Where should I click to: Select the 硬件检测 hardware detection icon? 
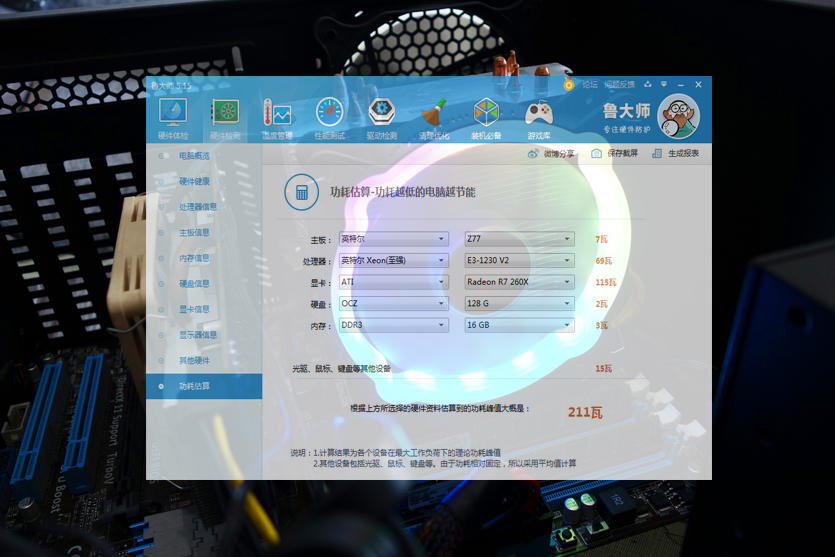click(225, 113)
